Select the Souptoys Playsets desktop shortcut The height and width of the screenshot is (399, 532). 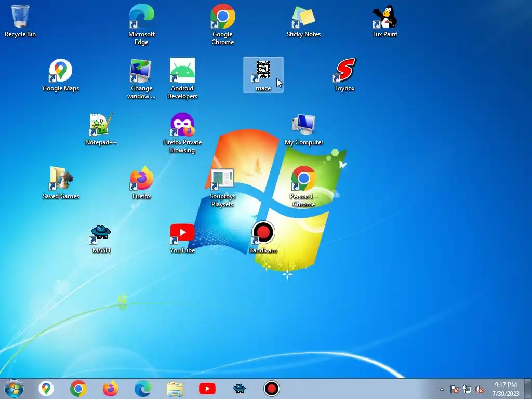222,187
